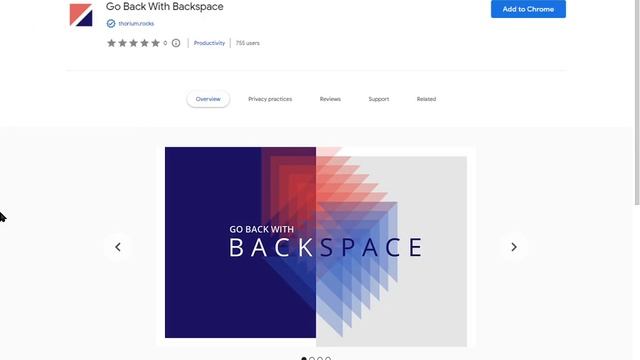Click the third rating star
Viewport: 640px width, 360px height.
[133, 43]
